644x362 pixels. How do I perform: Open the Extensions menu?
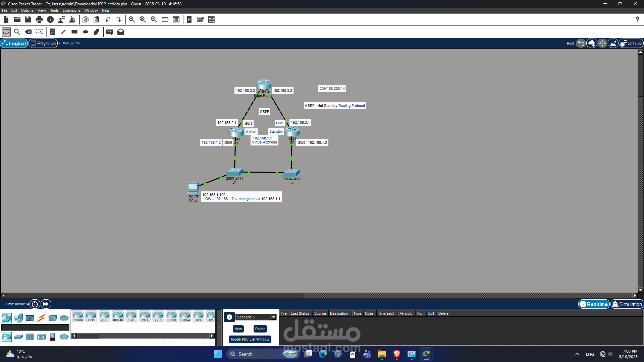71,10
